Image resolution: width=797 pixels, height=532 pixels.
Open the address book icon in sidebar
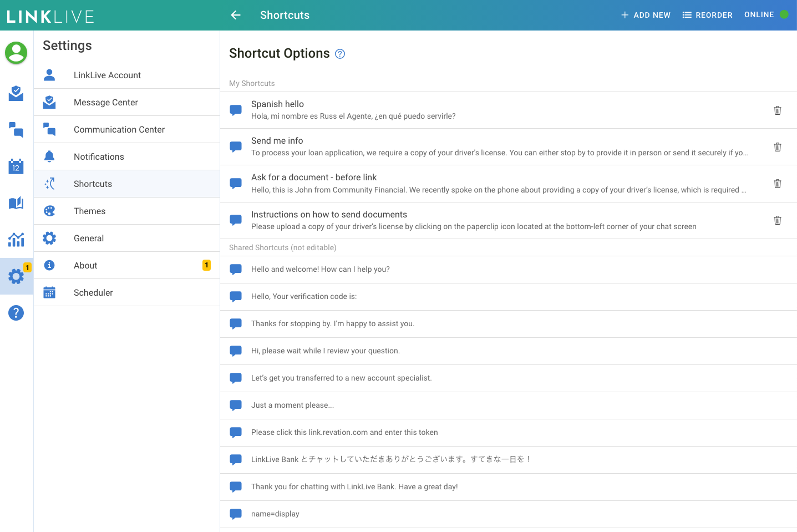click(x=16, y=203)
